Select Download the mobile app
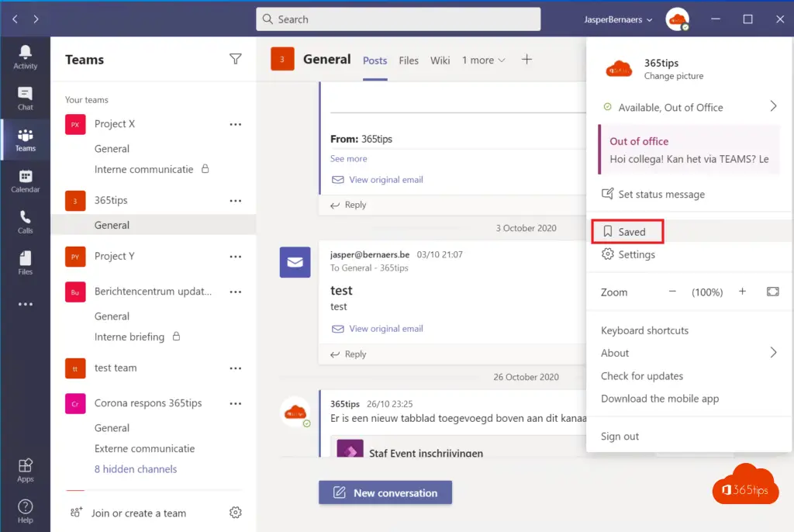The width and height of the screenshot is (794, 532). point(659,399)
